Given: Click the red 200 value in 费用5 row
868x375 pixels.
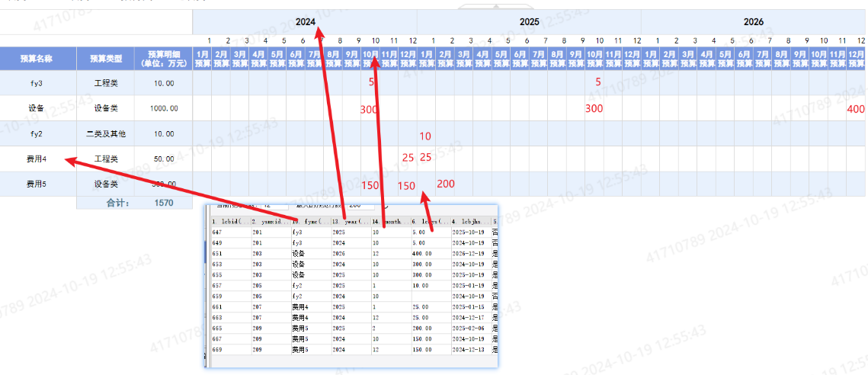Looking at the screenshot, I should point(446,184).
